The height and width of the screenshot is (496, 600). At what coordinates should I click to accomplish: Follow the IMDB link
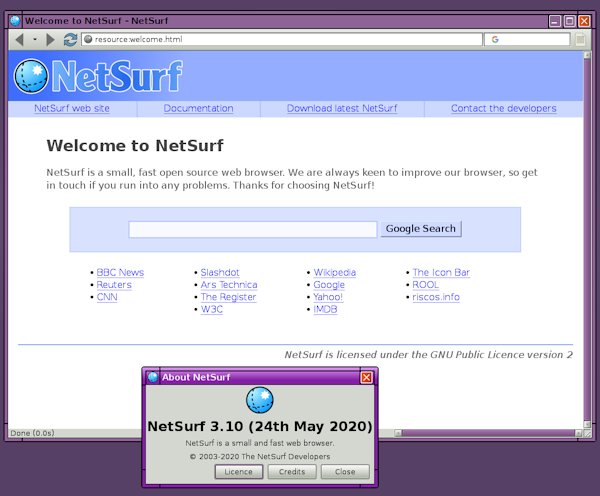325,309
